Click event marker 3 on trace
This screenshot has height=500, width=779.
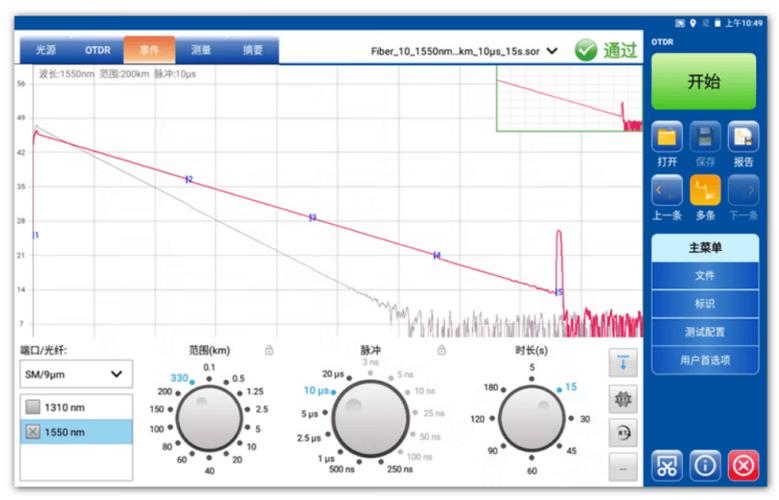(x=312, y=217)
